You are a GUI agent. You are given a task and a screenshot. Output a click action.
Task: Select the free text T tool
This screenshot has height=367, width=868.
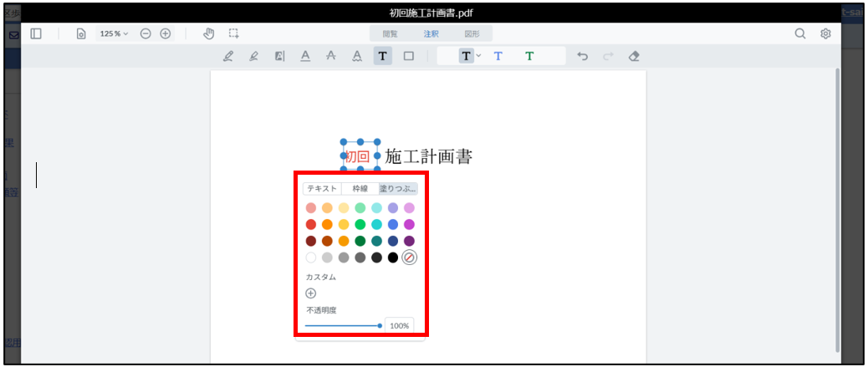click(382, 56)
